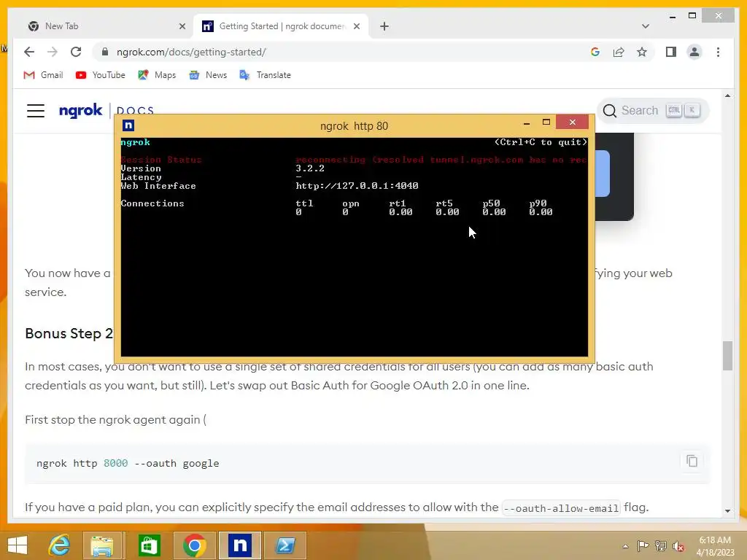Image resolution: width=747 pixels, height=560 pixels.
Task: Open Chrome's three-dot menu
Action: (718, 52)
